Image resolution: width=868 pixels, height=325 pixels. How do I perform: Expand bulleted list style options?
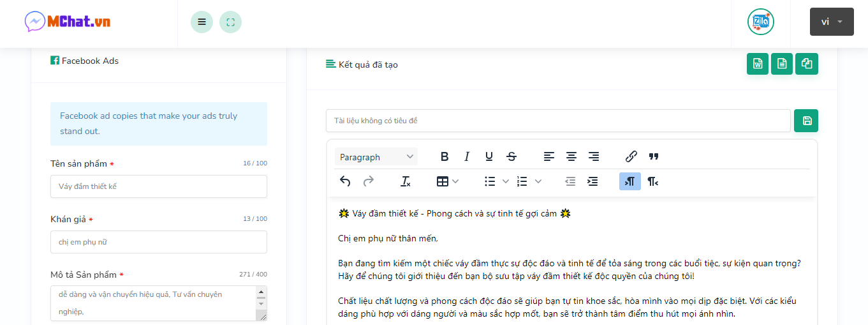[506, 181]
